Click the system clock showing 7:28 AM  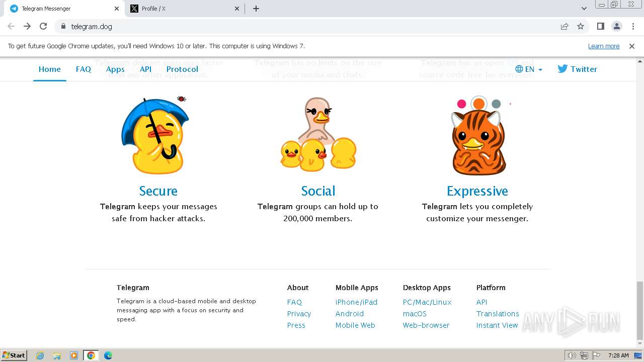618,355
